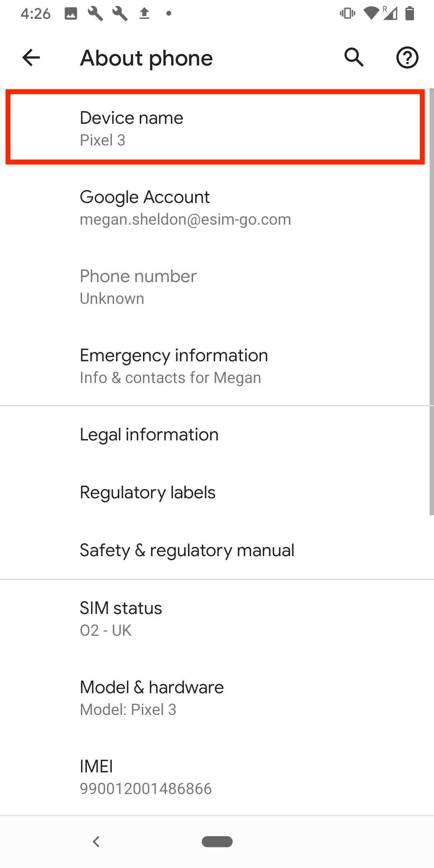Check SIM status for O2 - UK
The width and height of the screenshot is (434, 868).
pyautogui.click(x=217, y=618)
